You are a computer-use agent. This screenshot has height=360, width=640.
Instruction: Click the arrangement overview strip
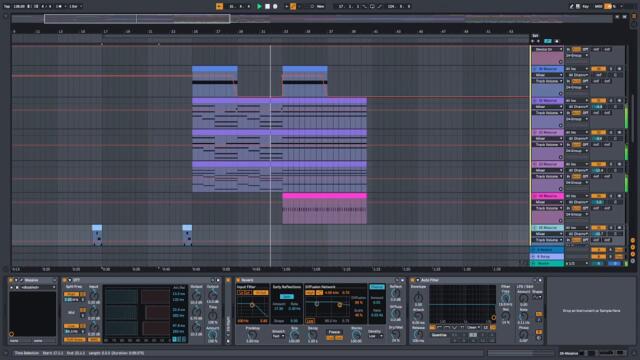click(312, 19)
